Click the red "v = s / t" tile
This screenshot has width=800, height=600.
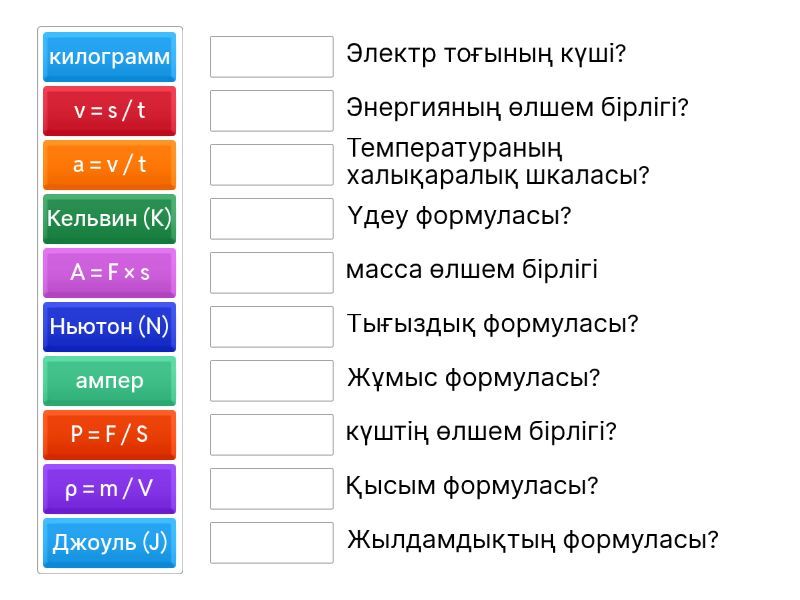click(110, 111)
